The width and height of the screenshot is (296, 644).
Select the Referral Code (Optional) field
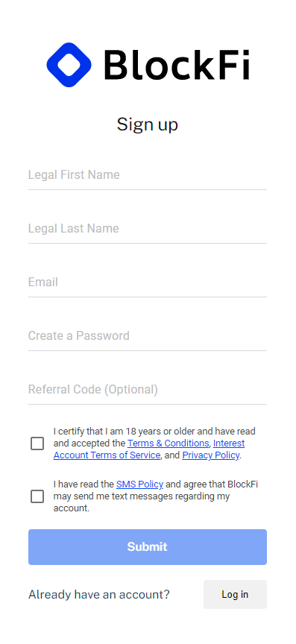point(148,390)
